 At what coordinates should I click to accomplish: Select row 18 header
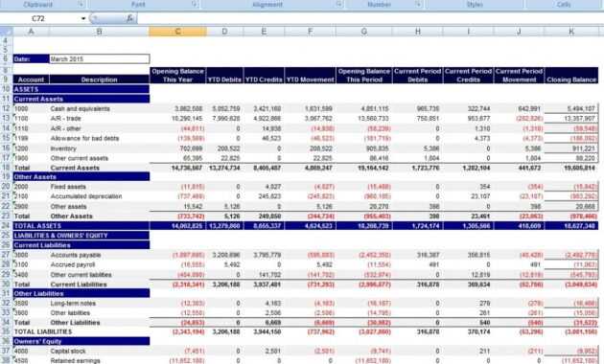point(6,168)
